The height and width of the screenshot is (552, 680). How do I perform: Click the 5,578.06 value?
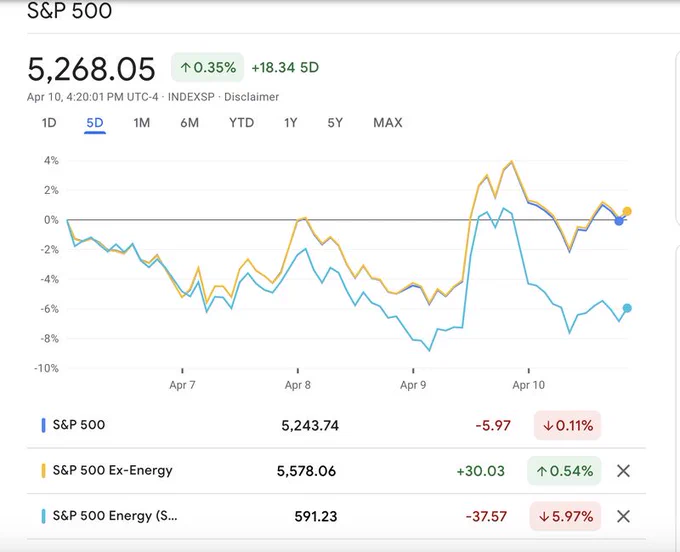click(x=306, y=471)
